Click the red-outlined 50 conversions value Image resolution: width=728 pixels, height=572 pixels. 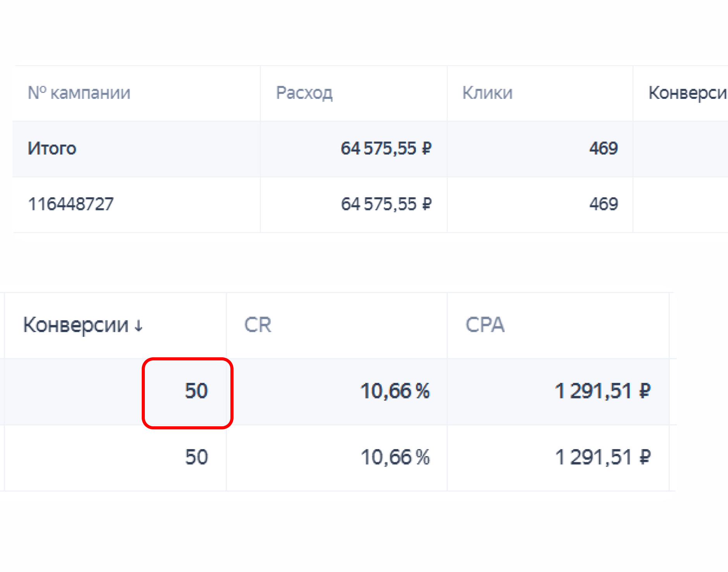[x=196, y=391]
